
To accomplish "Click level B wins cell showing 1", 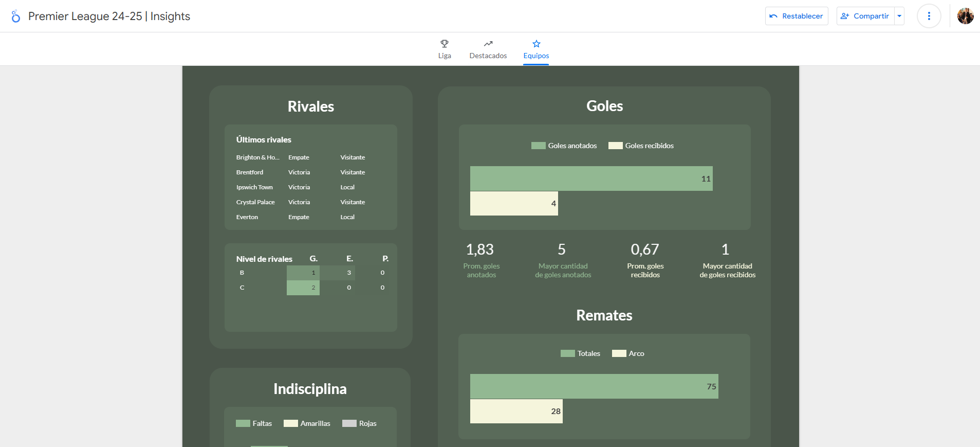I will pos(303,273).
